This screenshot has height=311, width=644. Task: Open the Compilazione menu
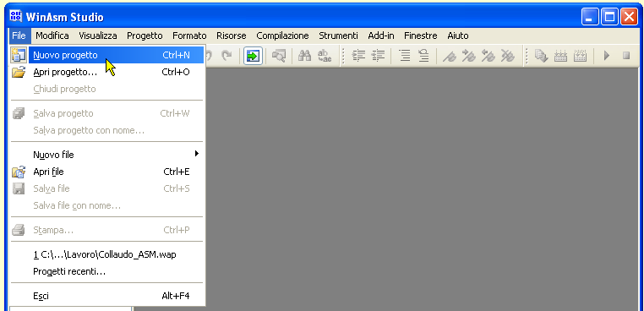point(282,35)
